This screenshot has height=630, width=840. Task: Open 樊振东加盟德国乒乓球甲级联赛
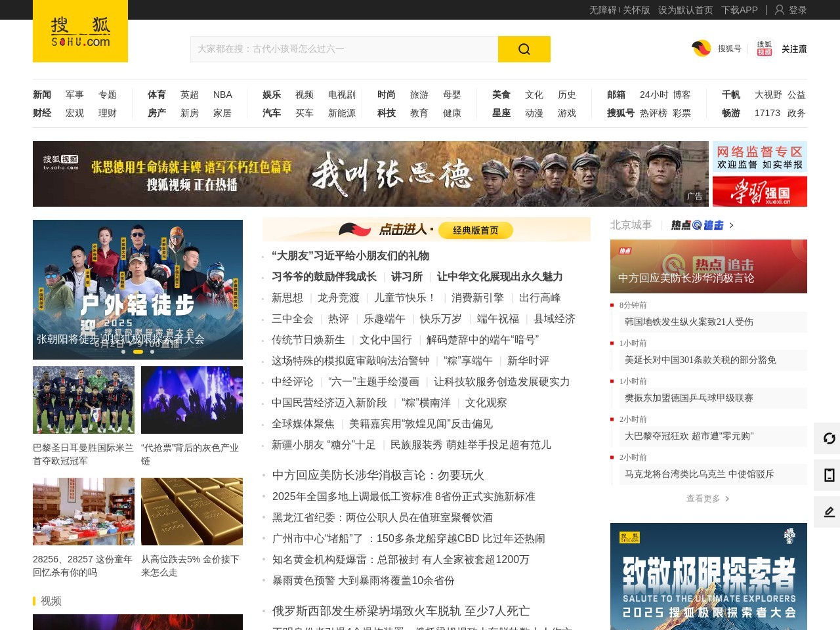(x=689, y=398)
